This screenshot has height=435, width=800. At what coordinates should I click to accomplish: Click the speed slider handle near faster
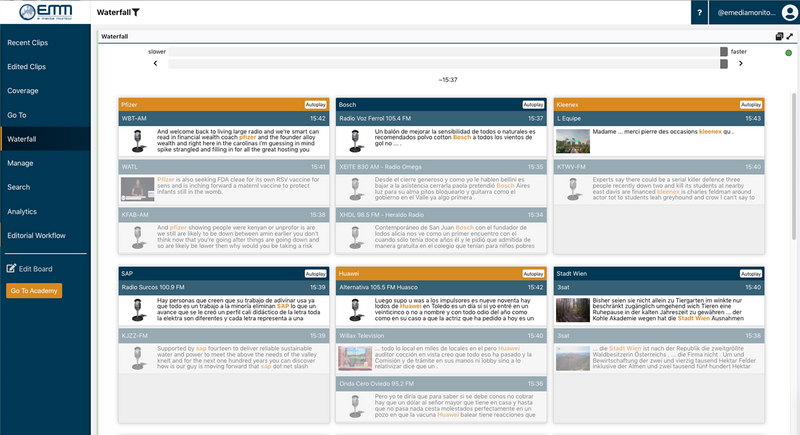[x=724, y=51]
